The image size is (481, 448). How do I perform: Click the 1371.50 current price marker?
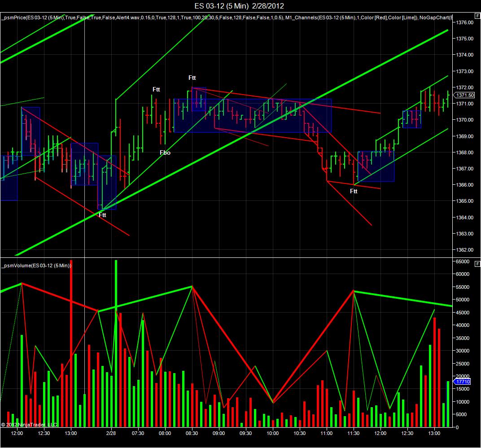point(465,95)
